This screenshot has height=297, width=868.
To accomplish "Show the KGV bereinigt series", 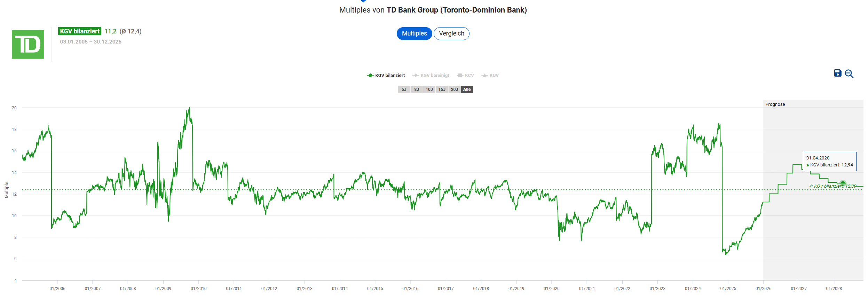I will (431, 76).
